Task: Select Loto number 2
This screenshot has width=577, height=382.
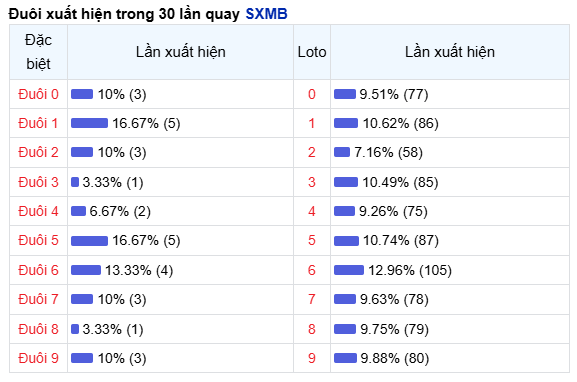Action: [x=312, y=152]
